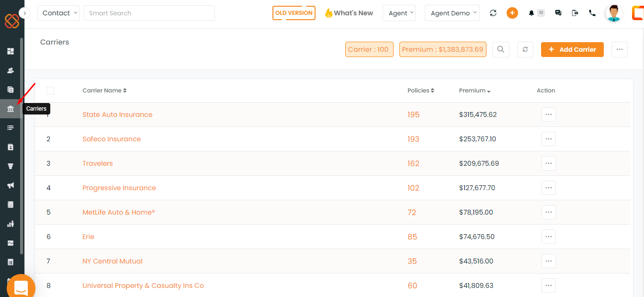This screenshot has height=297, width=644.
Task: Refresh the carriers list with the reload icon
Action: [525, 49]
